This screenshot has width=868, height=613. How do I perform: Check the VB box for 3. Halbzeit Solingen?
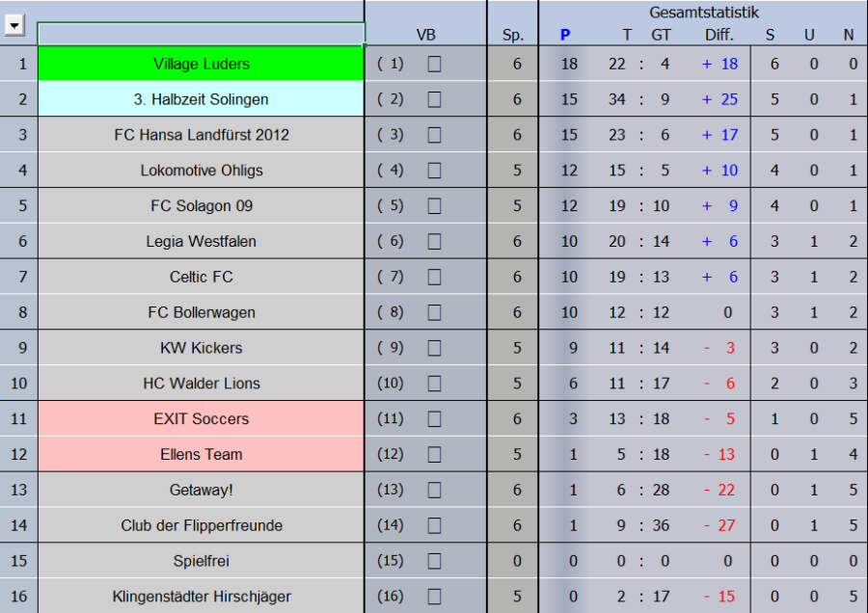(434, 100)
